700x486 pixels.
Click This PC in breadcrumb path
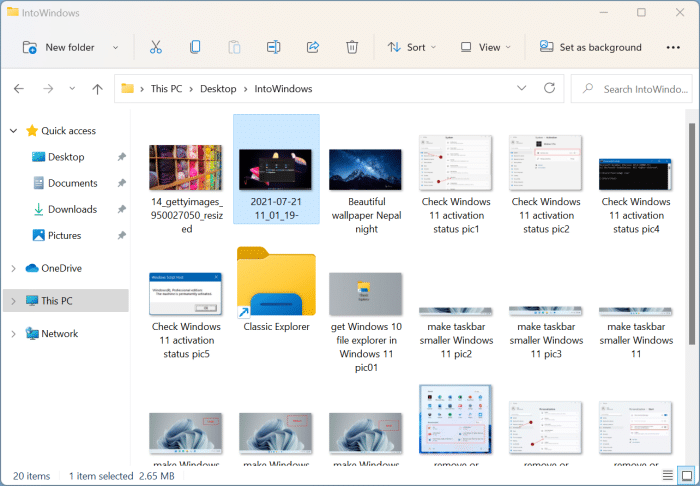pos(166,89)
